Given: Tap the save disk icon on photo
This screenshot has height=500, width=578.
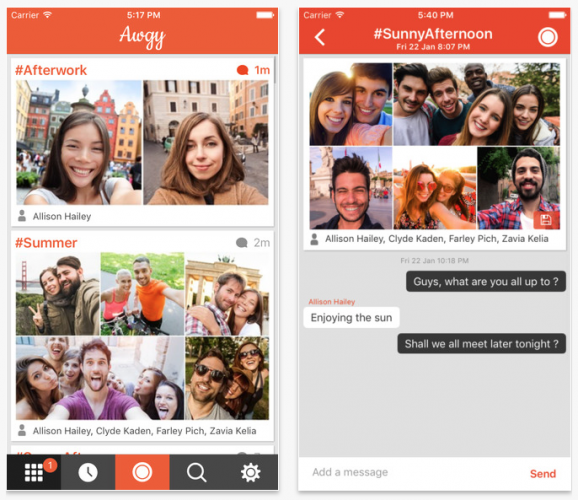Looking at the screenshot, I should coord(546,220).
